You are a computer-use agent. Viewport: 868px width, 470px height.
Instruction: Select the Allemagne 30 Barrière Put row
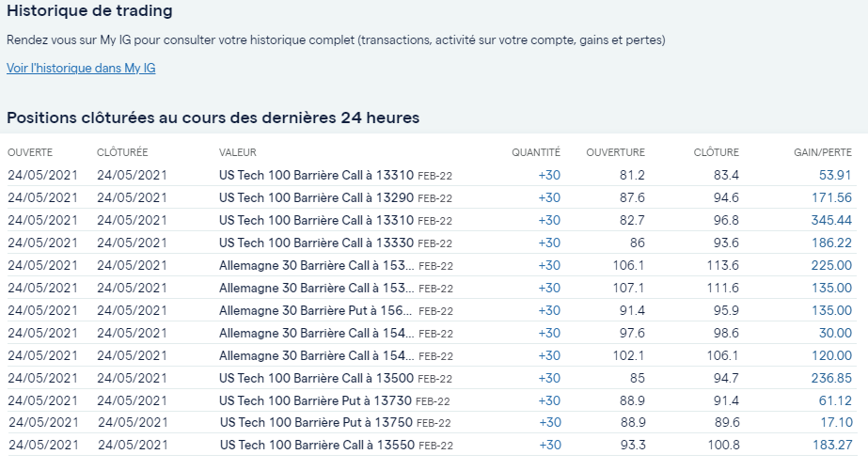(x=432, y=310)
